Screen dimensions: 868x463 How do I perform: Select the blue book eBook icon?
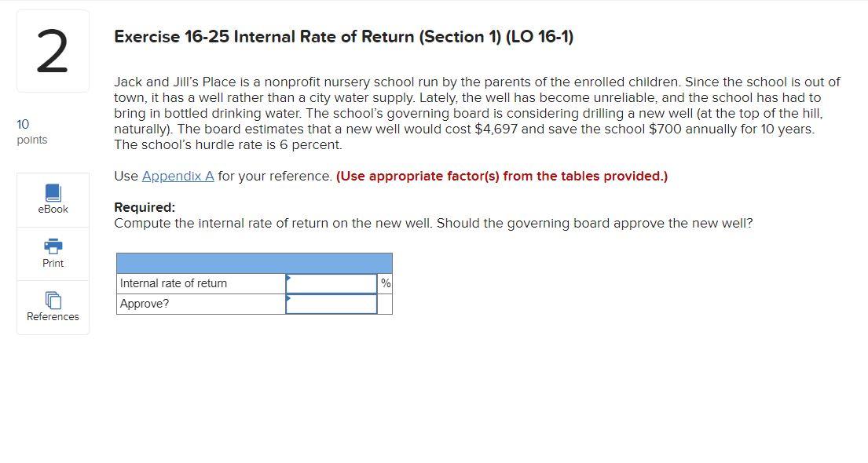(x=53, y=190)
